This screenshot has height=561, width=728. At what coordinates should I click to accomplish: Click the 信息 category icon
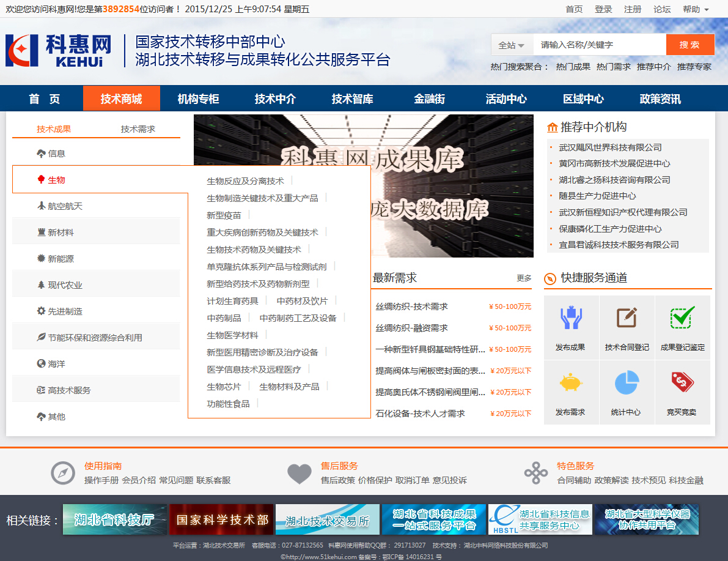point(42,154)
